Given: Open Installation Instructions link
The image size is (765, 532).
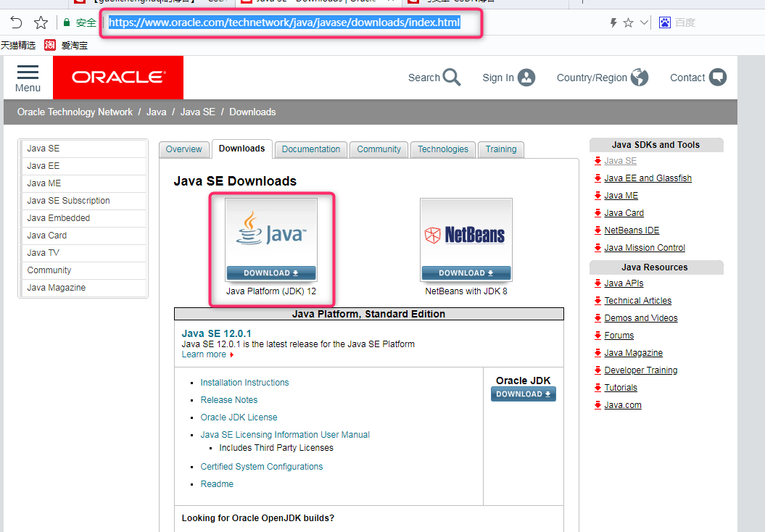Looking at the screenshot, I should 244,382.
